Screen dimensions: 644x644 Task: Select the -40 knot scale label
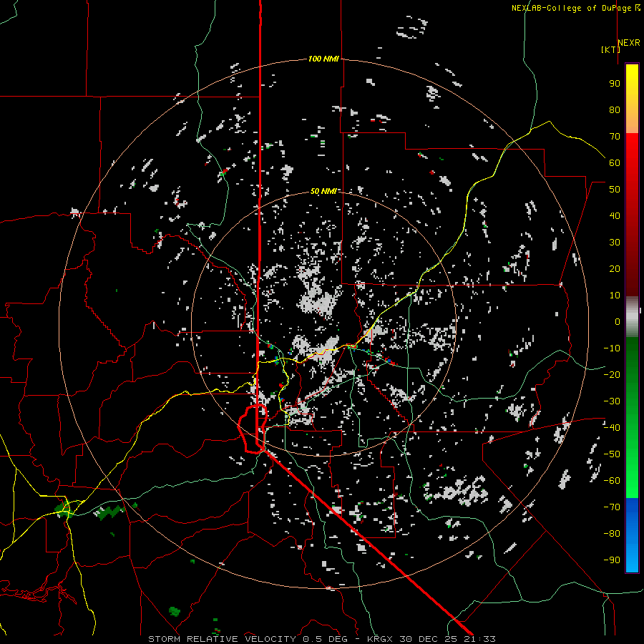[x=612, y=428]
